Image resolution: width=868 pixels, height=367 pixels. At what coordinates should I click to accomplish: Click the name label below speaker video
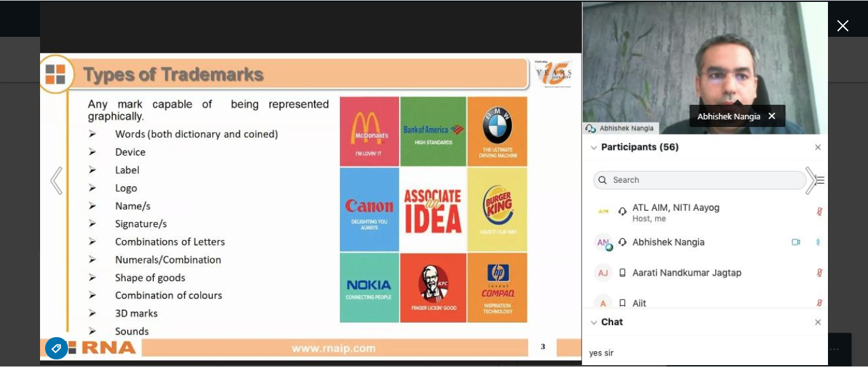(x=621, y=128)
